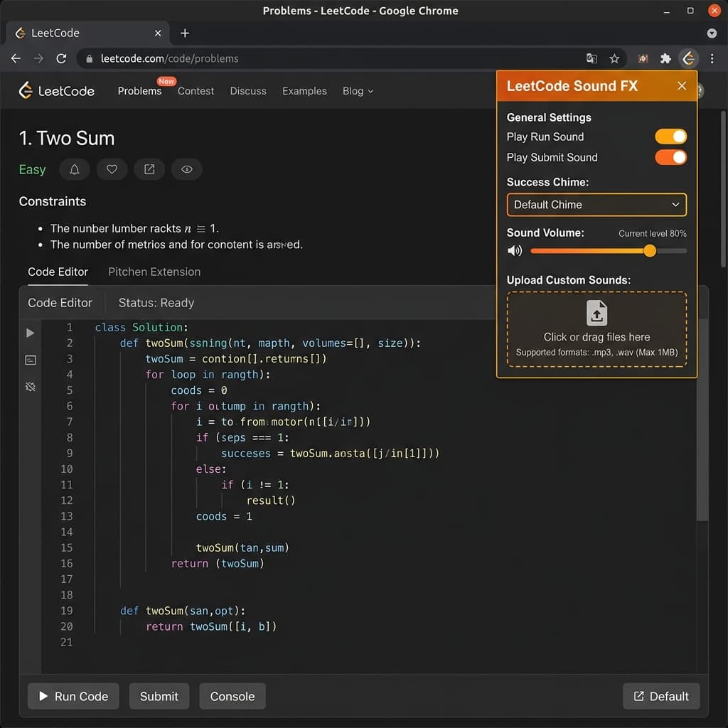Click the upload file icon in drop zone
Screen dimensions: 728x728
[x=596, y=313]
